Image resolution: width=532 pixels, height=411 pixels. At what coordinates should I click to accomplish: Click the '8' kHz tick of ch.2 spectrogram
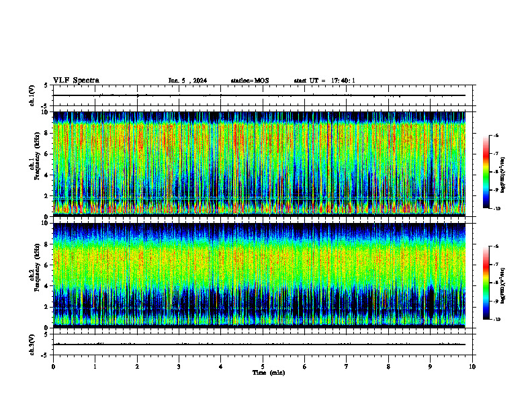click(x=47, y=244)
